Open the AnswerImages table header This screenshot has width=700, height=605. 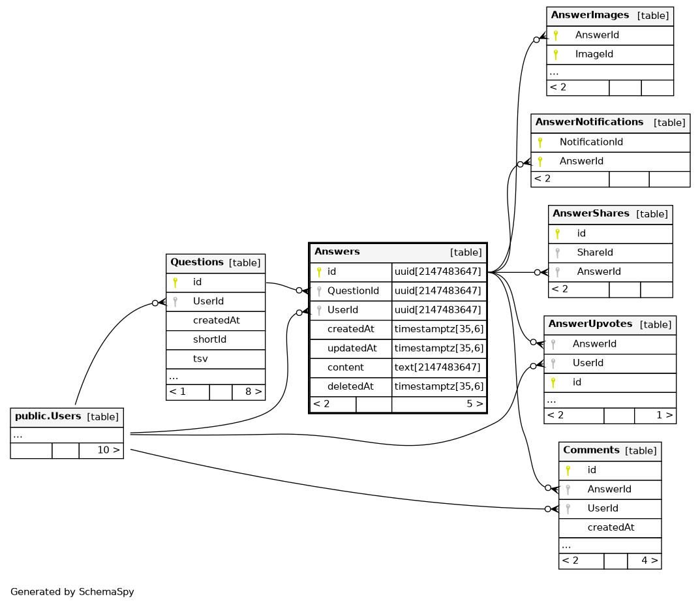[590, 16]
